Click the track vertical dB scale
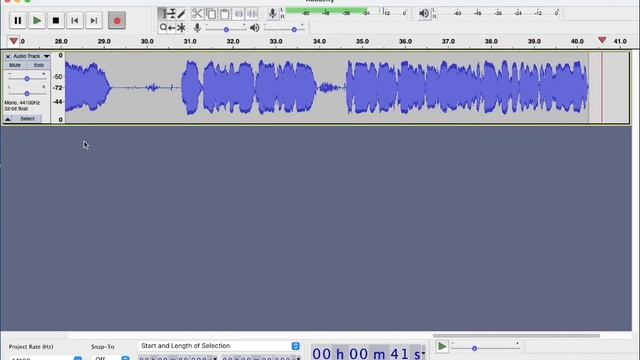Screen dimensions: 640x360 click(x=58, y=87)
